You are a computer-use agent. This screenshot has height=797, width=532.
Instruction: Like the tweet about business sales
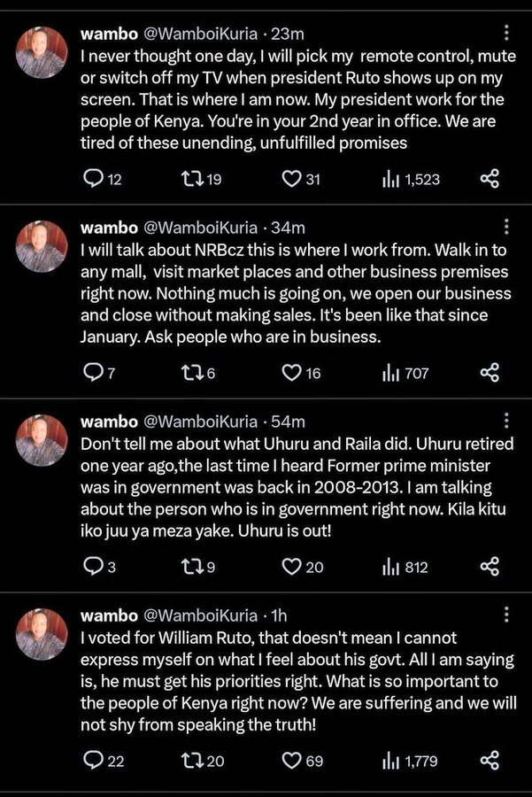tap(291, 373)
